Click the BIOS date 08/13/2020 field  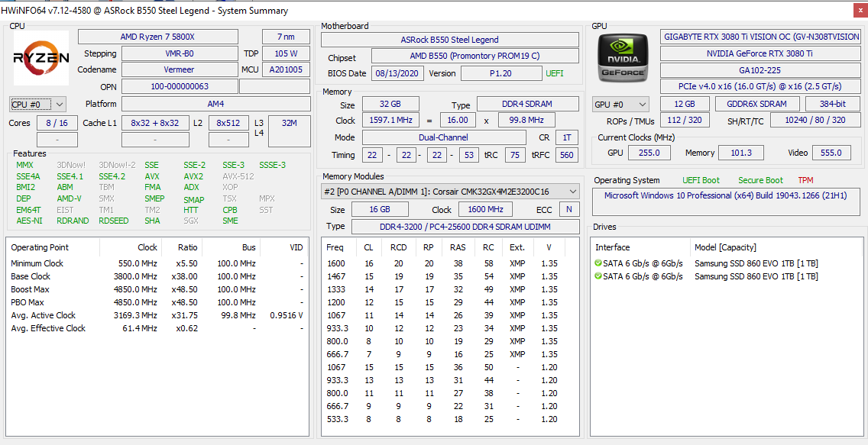pyautogui.click(x=397, y=73)
